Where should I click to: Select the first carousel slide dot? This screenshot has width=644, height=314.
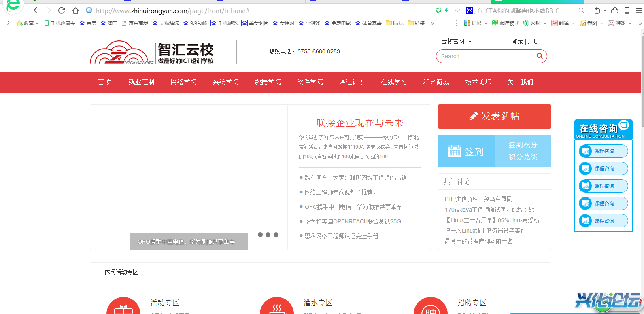(x=260, y=235)
